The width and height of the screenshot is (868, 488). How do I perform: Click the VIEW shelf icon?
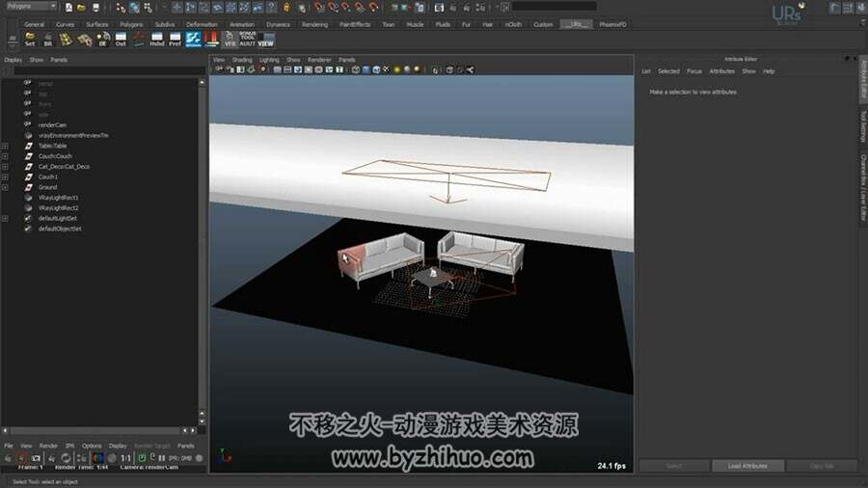[266, 40]
